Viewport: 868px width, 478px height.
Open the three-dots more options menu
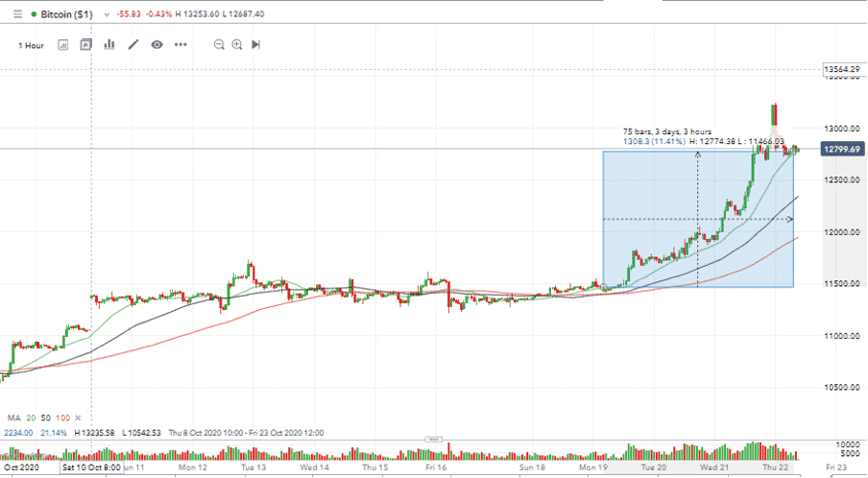[x=181, y=44]
